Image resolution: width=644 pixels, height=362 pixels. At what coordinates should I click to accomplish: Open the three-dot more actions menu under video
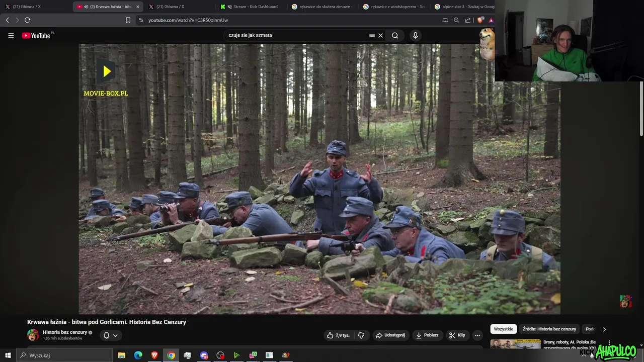click(x=477, y=335)
